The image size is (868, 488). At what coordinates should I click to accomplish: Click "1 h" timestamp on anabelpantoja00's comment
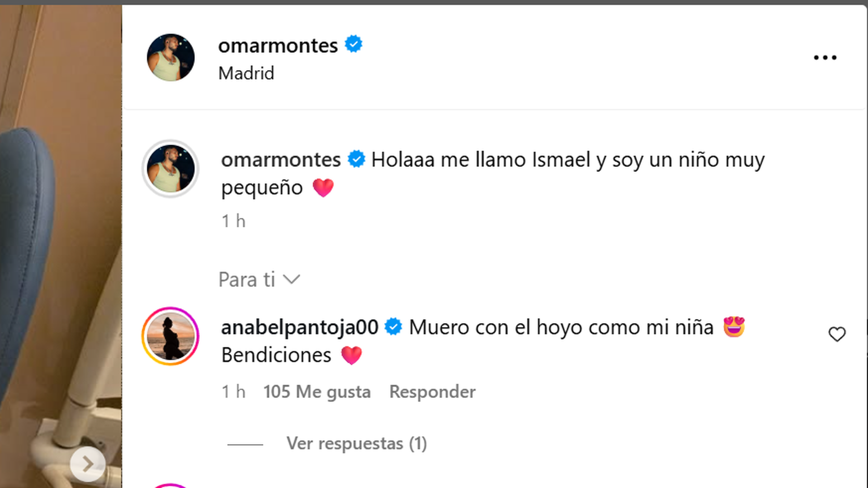(x=233, y=392)
